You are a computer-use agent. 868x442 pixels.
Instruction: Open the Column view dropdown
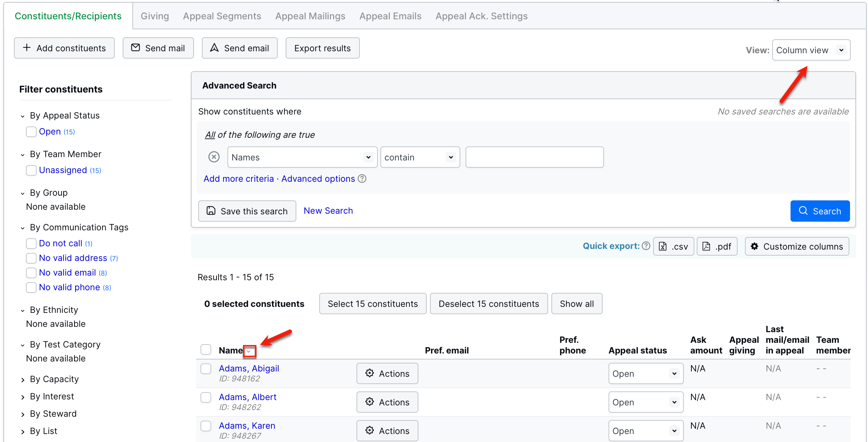pyautogui.click(x=811, y=50)
